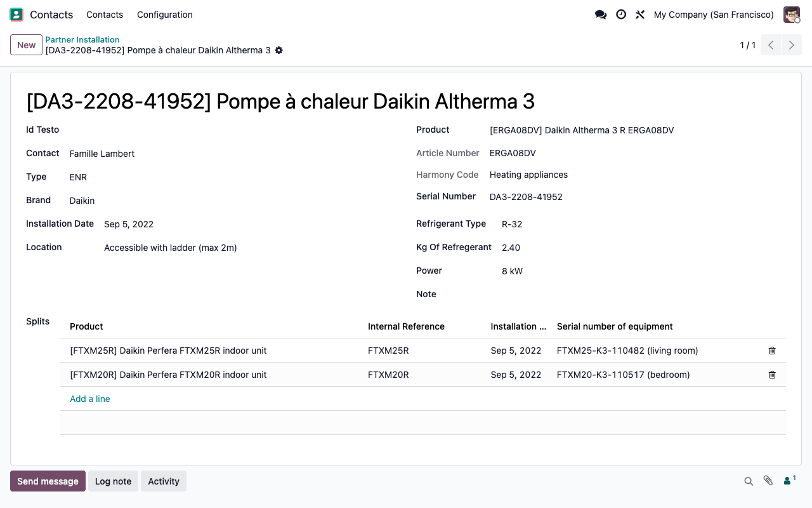Open the record actions gear icon
Screen dimensions: 812x508
click(x=279, y=50)
